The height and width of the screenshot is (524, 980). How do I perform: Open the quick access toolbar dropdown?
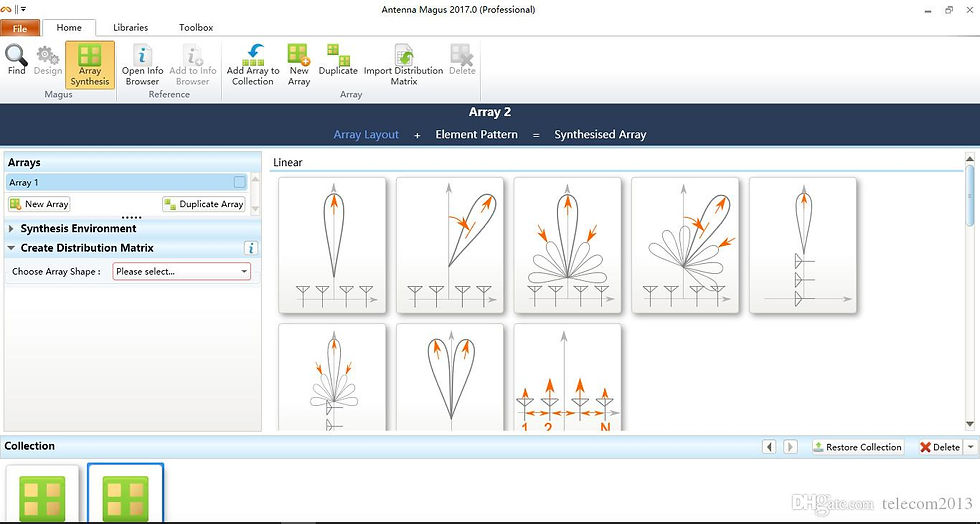click(x=24, y=9)
